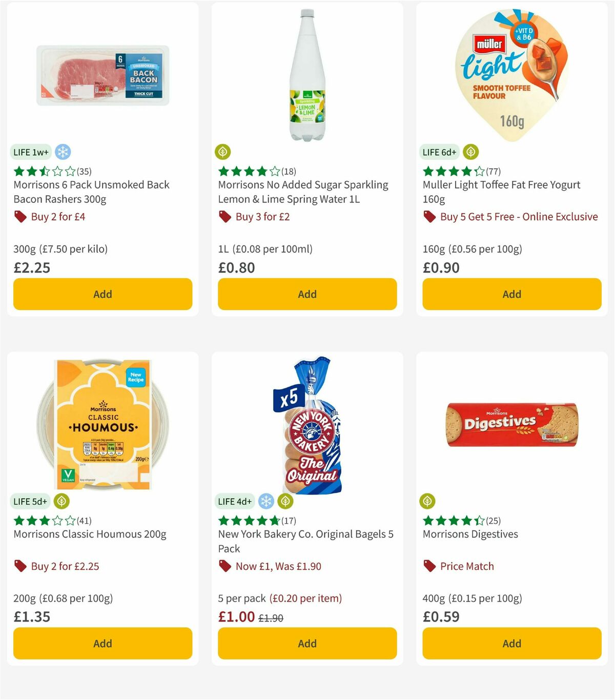The image size is (615, 700).
Task: Expand the (77) review count on Muller Light
Action: [493, 171]
